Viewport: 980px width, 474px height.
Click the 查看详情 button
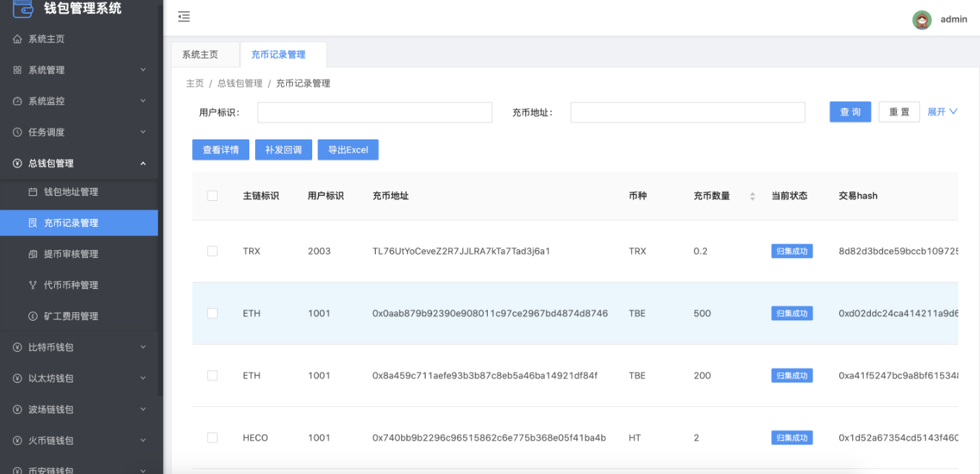(220, 150)
